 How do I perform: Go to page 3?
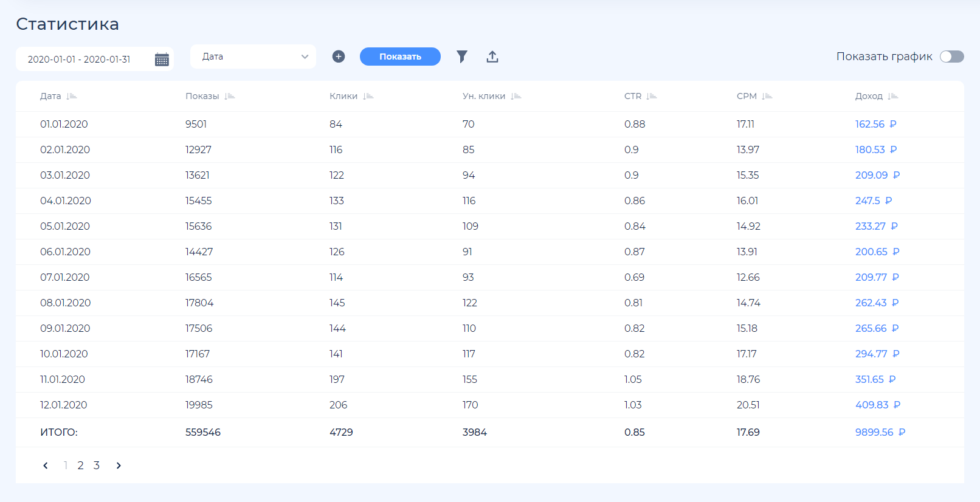pyautogui.click(x=96, y=466)
